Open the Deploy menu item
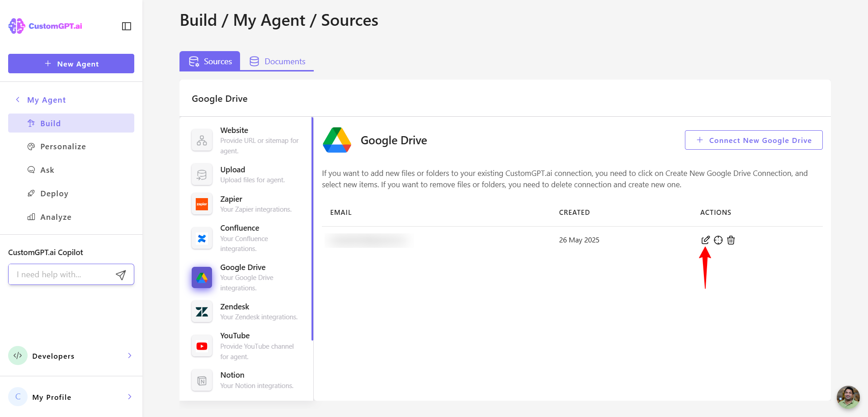Image resolution: width=868 pixels, height=417 pixels. [71, 194]
